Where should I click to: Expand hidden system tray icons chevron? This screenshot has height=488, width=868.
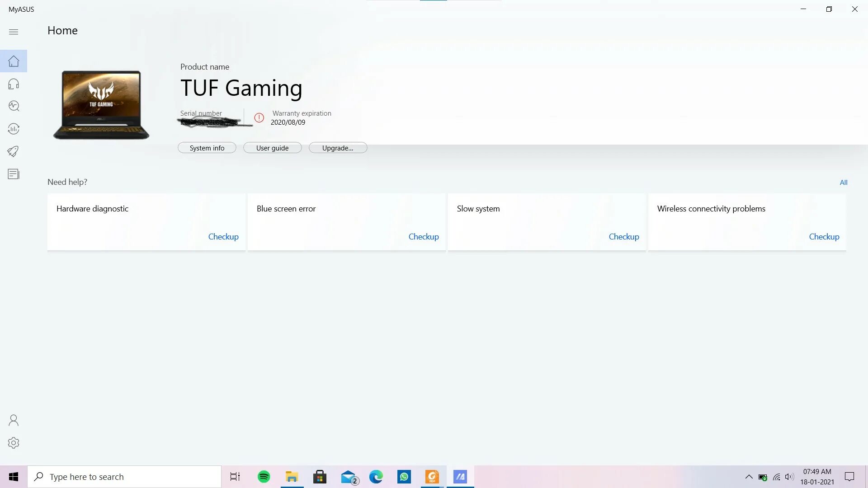(x=749, y=477)
